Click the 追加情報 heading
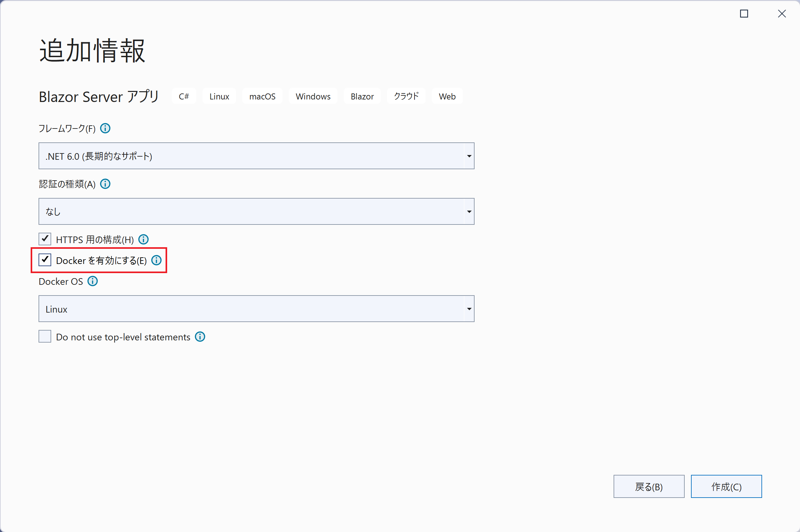 pyautogui.click(x=92, y=51)
